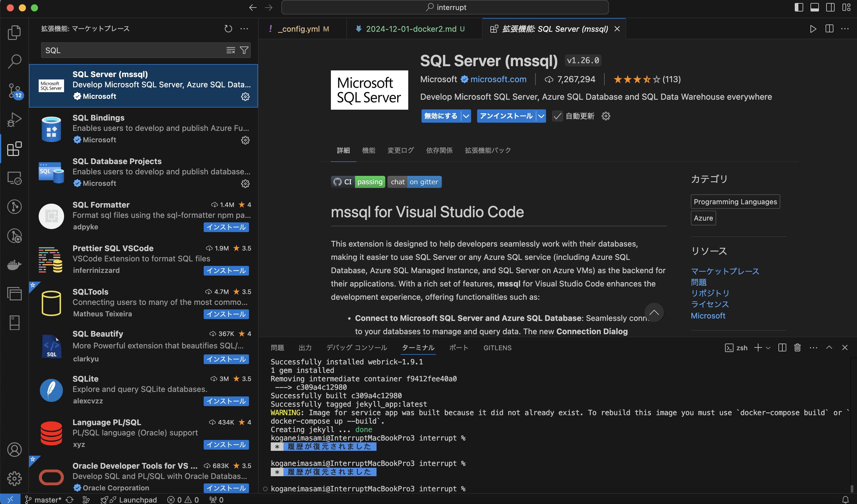This screenshot has height=504, width=857.
Task: Switch to 2024-12-01-docker2.md tab
Action: click(x=414, y=29)
